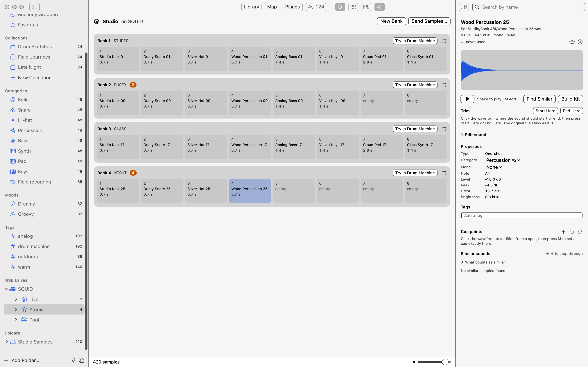Viewport: 588px width, 367px height.
Task: Click the Add a tag field
Action: (x=522, y=216)
